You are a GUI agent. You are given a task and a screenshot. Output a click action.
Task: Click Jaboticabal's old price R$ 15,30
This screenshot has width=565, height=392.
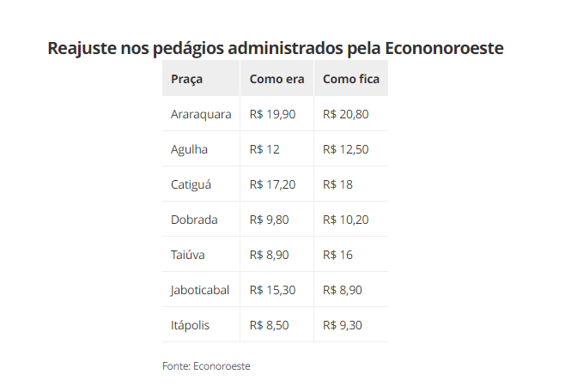pos(272,290)
